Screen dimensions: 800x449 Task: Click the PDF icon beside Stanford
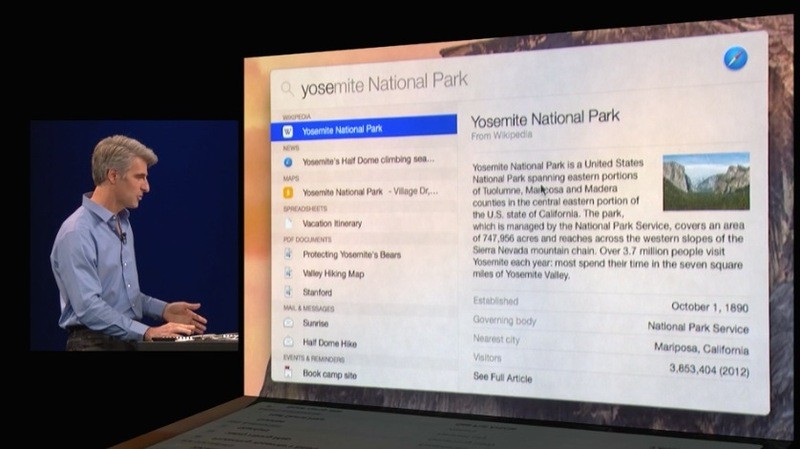coord(288,292)
